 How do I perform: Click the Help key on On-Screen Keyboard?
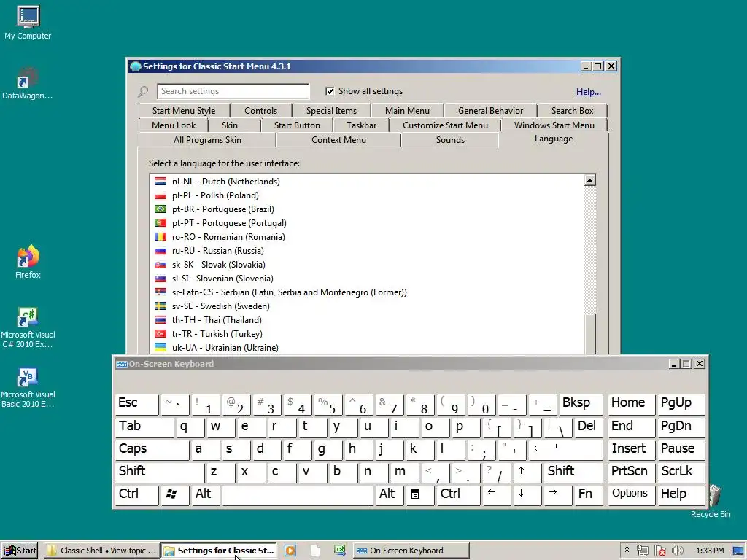tap(681, 494)
